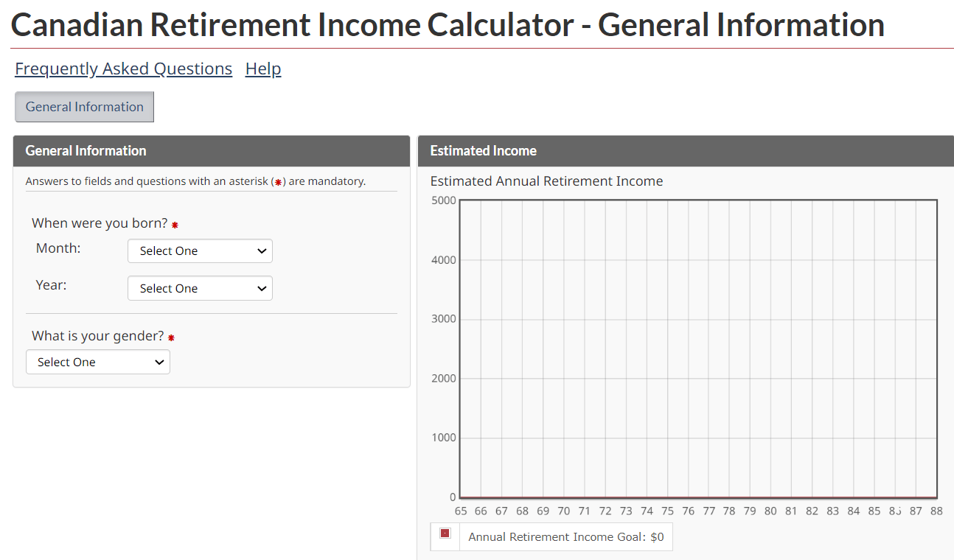The width and height of the screenshot is (954, 560).
Task: Click the "Annual Retirement Income Goal: $0" legend text
Action: (x=565, y=537)
